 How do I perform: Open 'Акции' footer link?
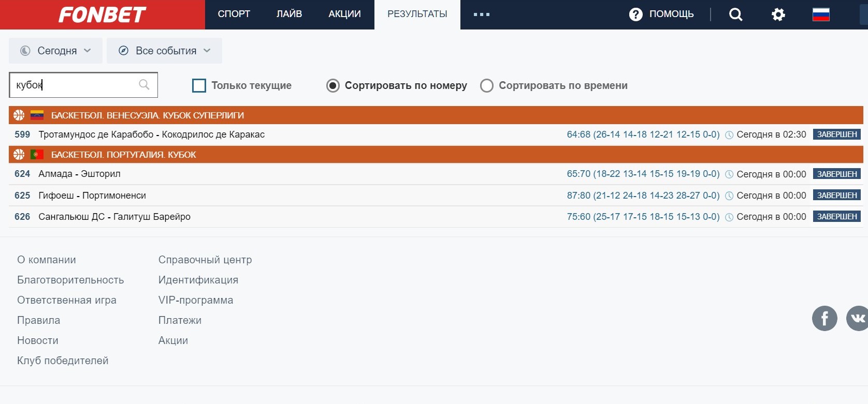(x=173, y=340)
